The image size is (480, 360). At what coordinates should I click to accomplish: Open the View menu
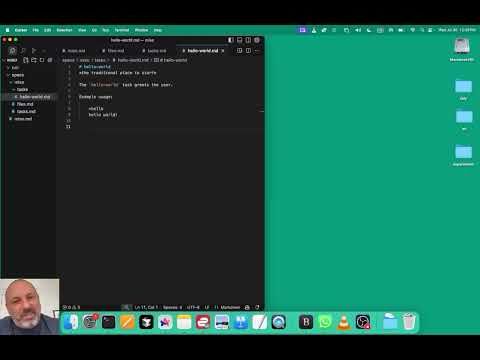click(82, 30)
